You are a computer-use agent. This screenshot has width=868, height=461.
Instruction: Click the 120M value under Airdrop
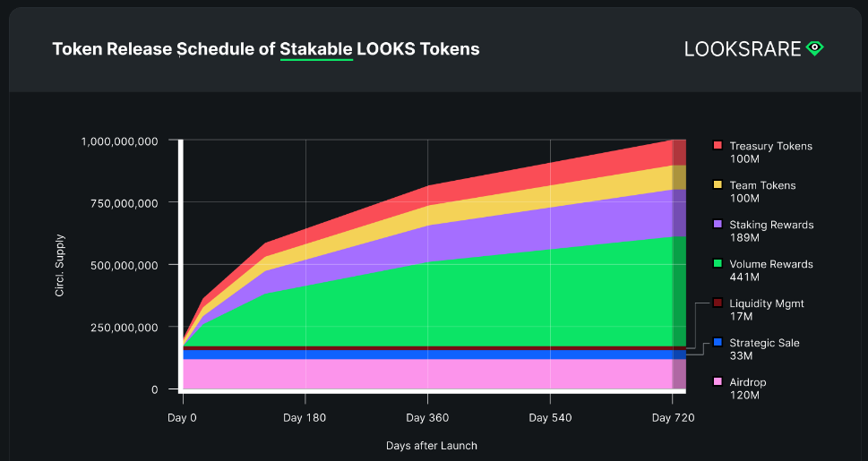point(744,395)
